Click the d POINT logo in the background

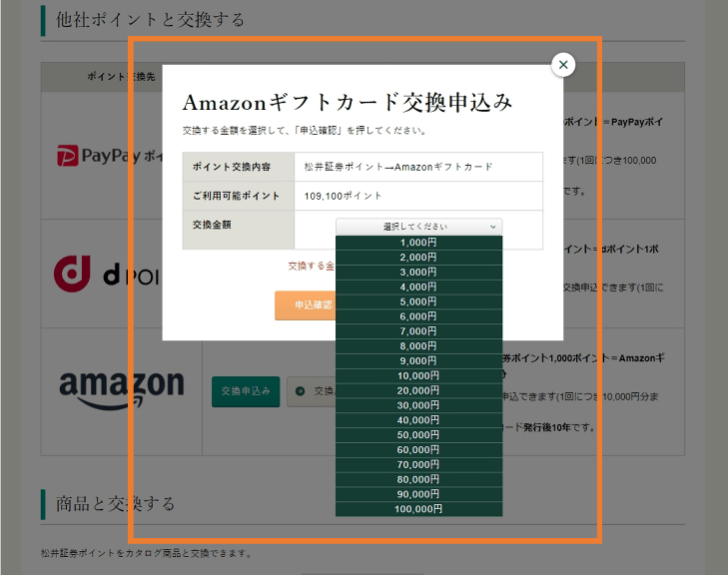point(107,274)
